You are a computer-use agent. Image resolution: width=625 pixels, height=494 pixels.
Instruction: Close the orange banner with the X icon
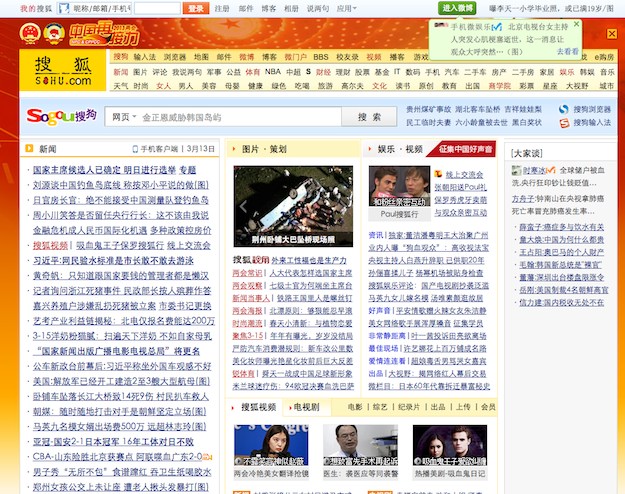612,34
